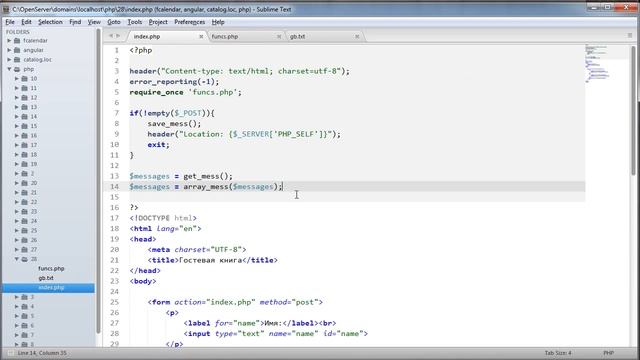The width and height of the screenshot is (640, 360).
Task: Open the tab list dropdown icon
Action: (x=630, y=36)
